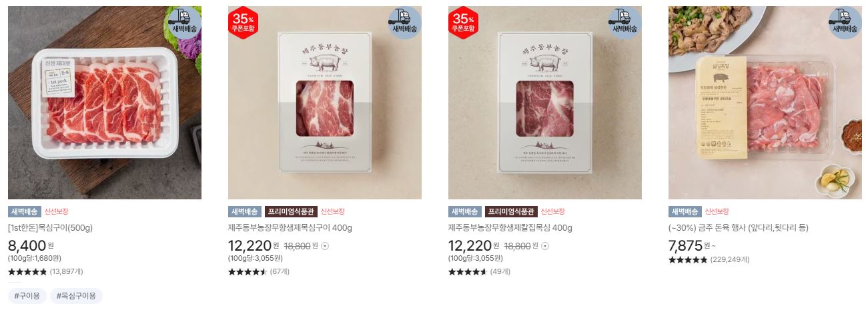This screenshot has height=320, width=868.
Task: Click the 금주 돈육 행사 sliced pork thumbnail
Action: click(765, 103)
